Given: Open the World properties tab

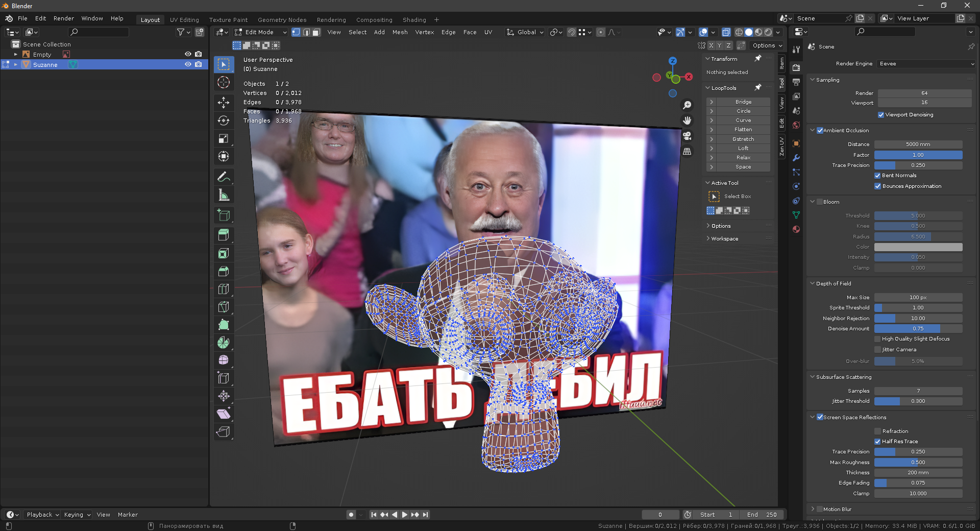Looking at the screenshot, I should click(796, 125).
